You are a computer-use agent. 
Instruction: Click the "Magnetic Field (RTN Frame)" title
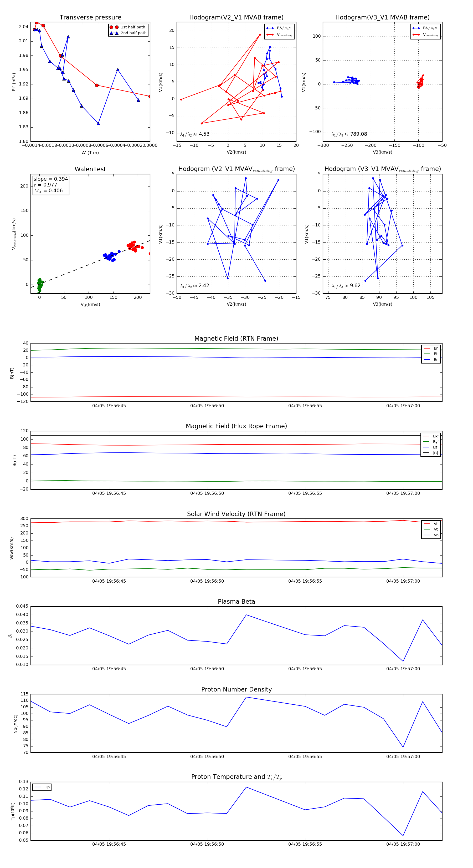pyautogui.click(x=236, y=339)
